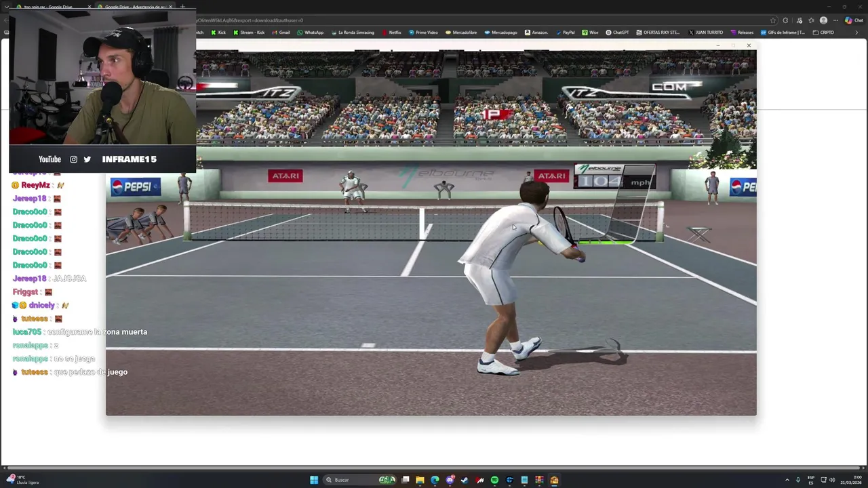This screenshot has height=488, width=868.
Task: Open the Releases bookmark
Action: pos(742,33)
